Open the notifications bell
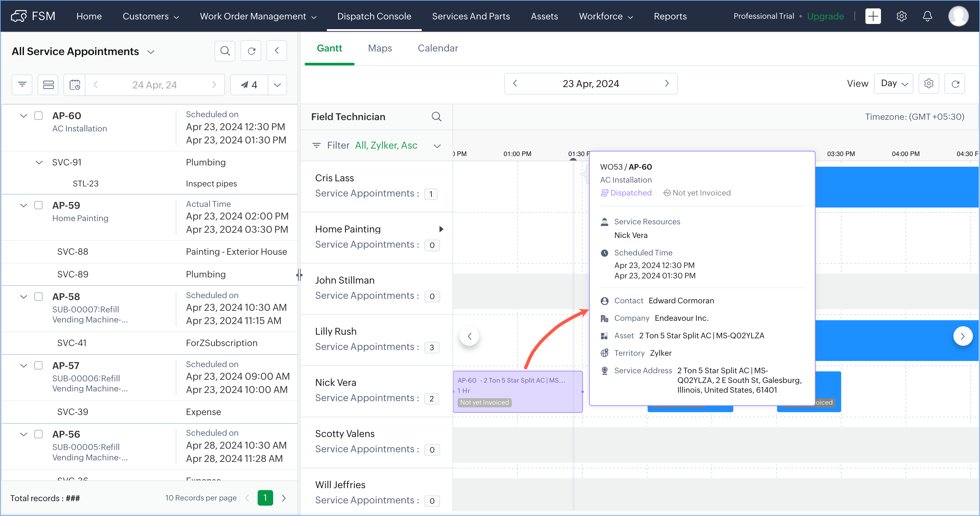 [x=928, y=17]
